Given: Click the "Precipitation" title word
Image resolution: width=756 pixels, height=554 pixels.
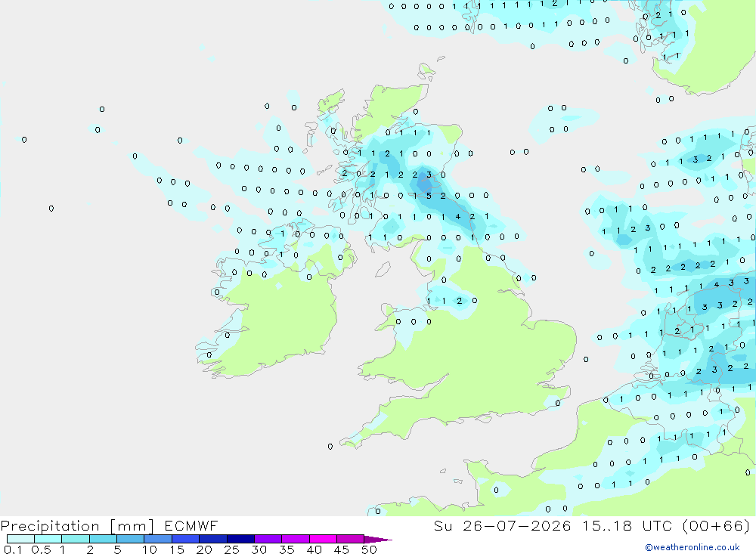Looking at the screenshot, I should [50, 526].
